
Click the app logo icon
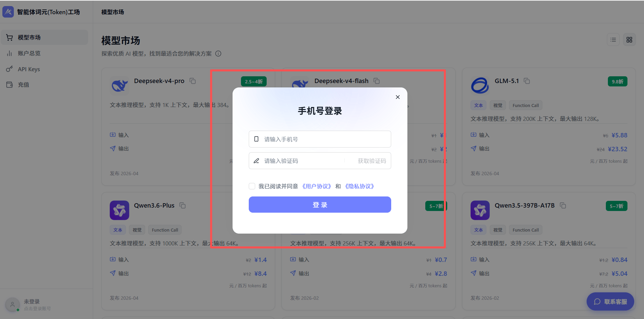pyautogui.click(x=8, y=12)
